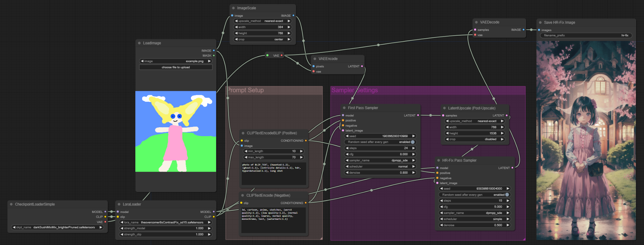This screenshot has width=644, height=245.
Task: Select the Prompt Setup group title
Action: (245, 90)
